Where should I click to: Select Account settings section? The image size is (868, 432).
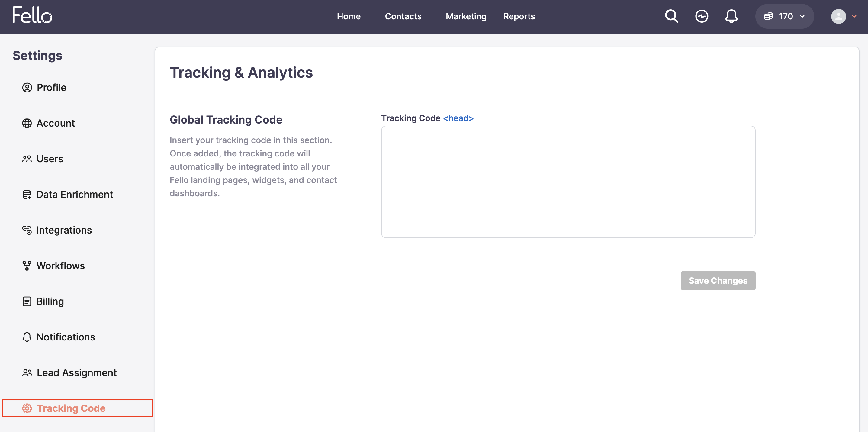(56, 123)
